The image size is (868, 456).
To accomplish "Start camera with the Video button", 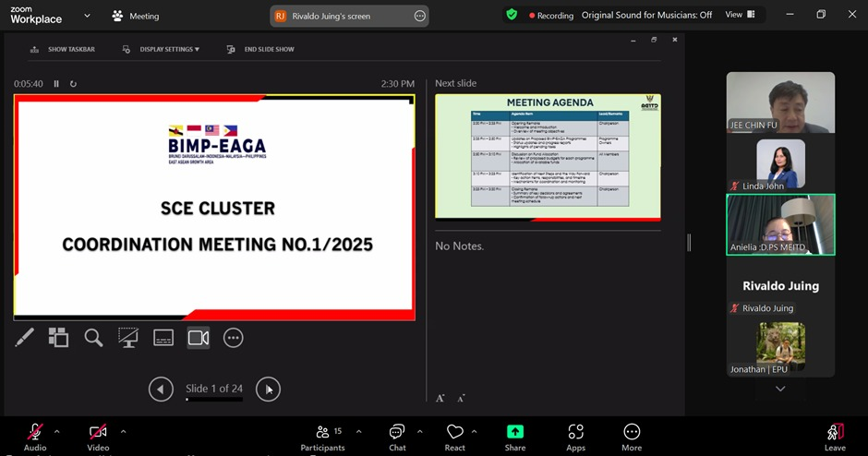I will (x=98, y=437).
